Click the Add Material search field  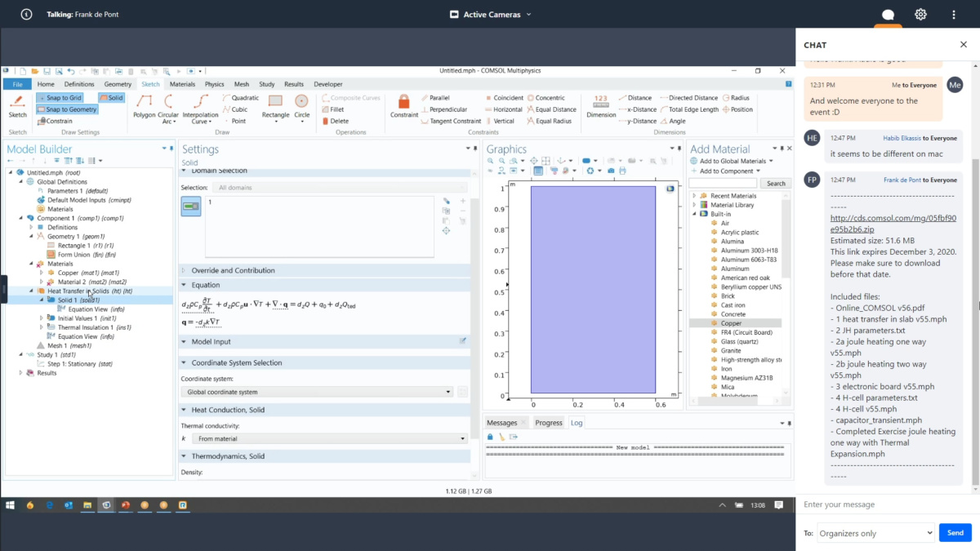pyautogui.click(x=724, y=184)
